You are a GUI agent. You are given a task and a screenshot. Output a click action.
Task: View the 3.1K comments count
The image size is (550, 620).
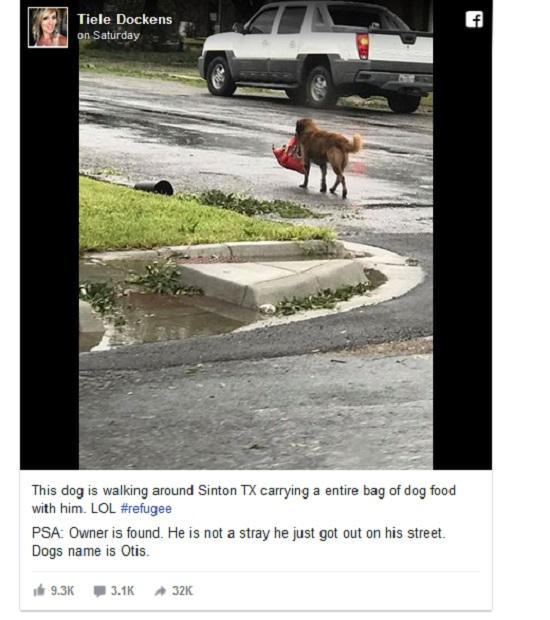pos(123,591)
